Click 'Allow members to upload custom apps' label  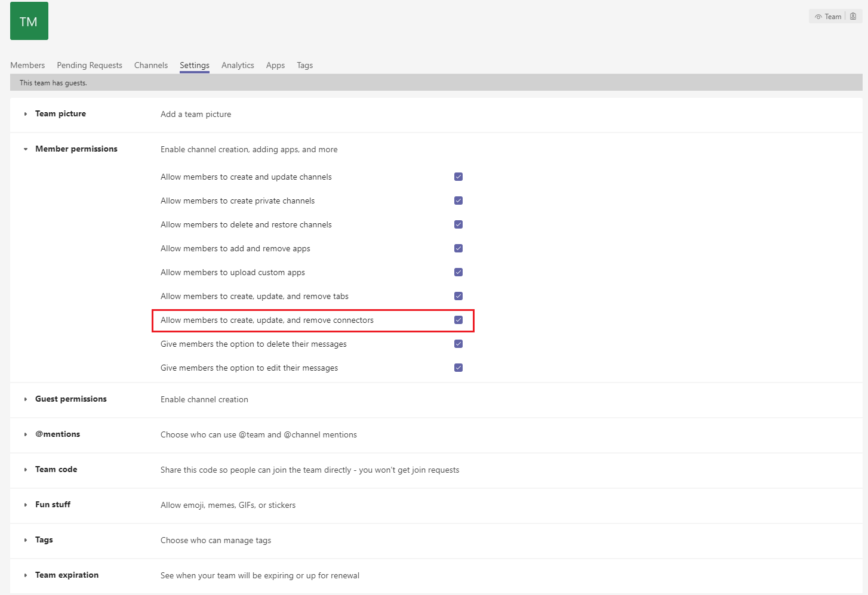(x=233, y=272)
